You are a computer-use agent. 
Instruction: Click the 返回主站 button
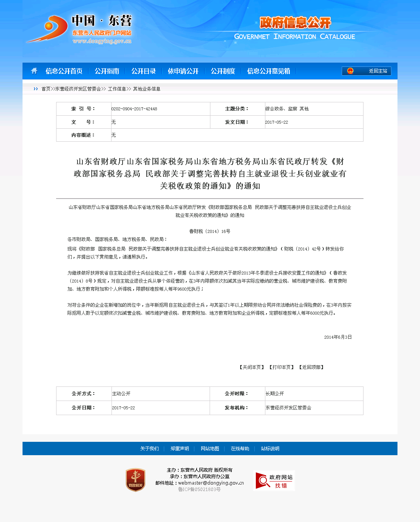(378, 71)
